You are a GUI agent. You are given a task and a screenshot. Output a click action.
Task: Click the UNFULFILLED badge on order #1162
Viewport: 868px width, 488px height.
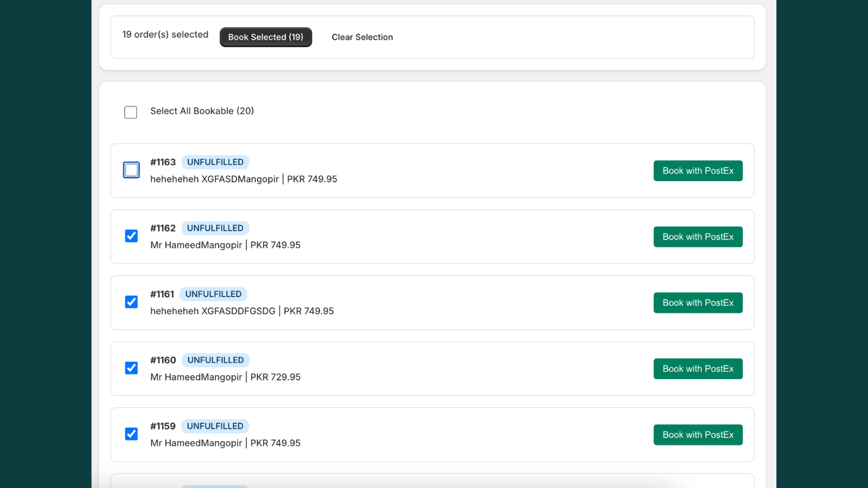215,228
